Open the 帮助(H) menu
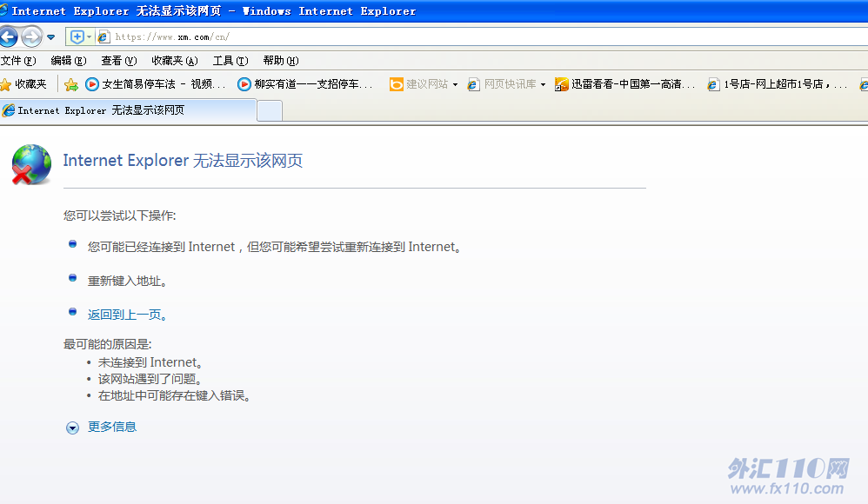The width and height of the screenshot is (868, 504). [281, 61]
